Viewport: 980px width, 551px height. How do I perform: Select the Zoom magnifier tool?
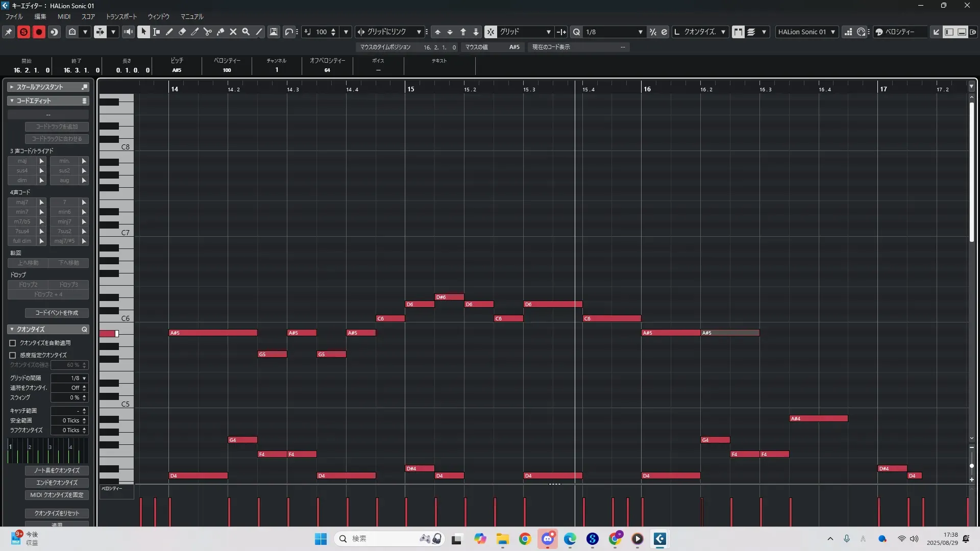pos(246,32)
